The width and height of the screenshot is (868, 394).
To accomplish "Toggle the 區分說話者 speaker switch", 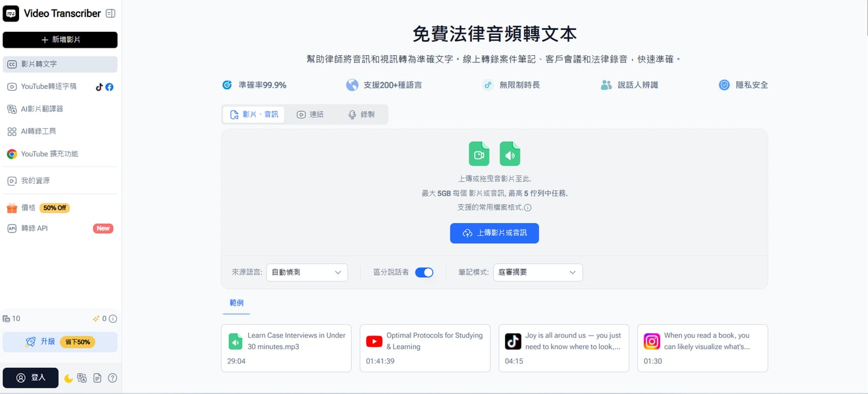I will [424, 273].
